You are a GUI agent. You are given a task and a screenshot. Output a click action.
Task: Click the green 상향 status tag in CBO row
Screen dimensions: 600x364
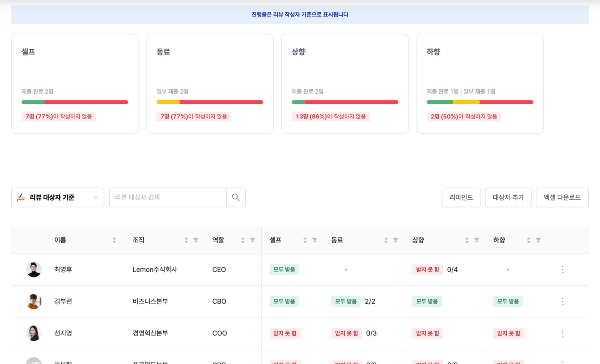(427, 301)
